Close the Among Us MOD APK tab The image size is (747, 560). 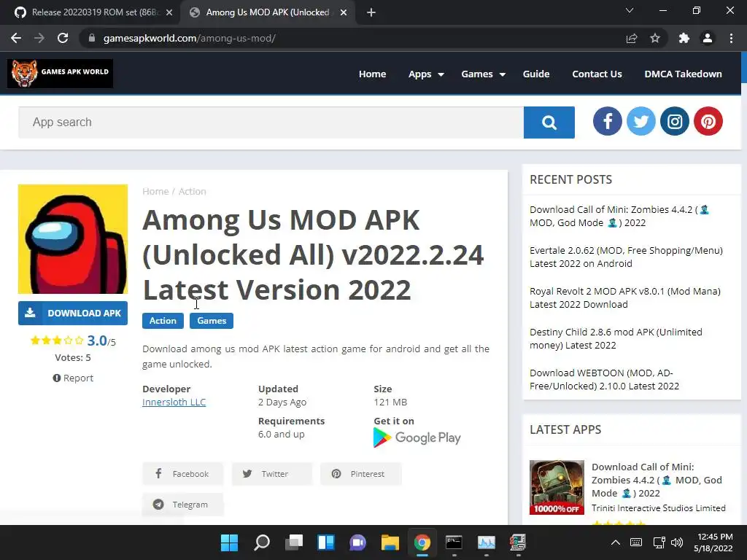pos(344,12)
